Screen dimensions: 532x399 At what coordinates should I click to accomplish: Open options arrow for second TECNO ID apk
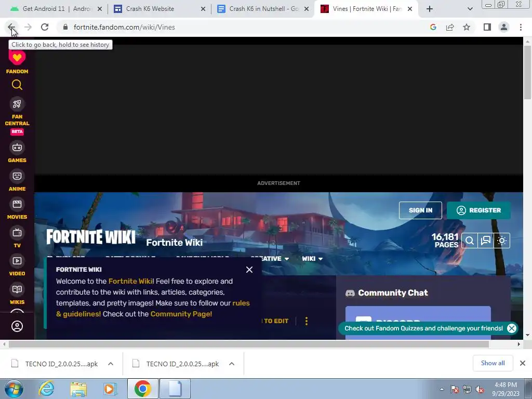point(232,364)
